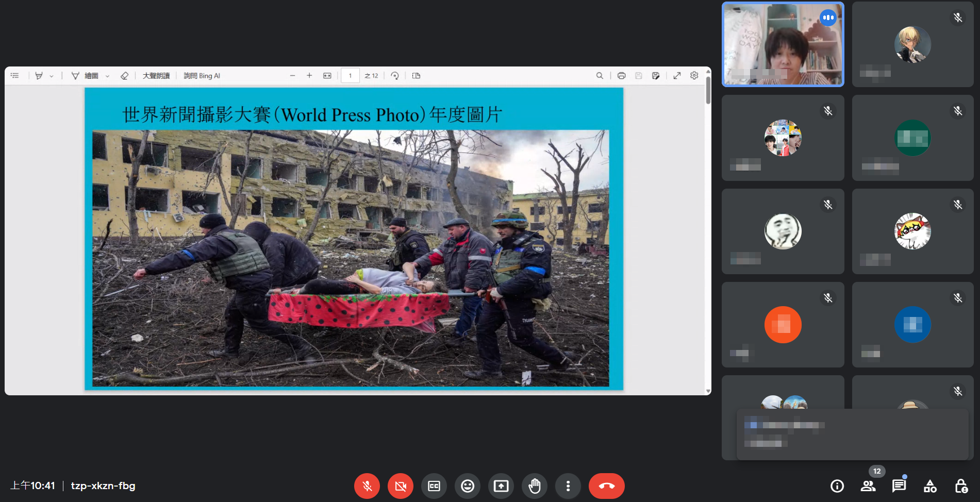Click muted mic icon on green avatar tile
The image size is (980, 502).
click(958, 111)
